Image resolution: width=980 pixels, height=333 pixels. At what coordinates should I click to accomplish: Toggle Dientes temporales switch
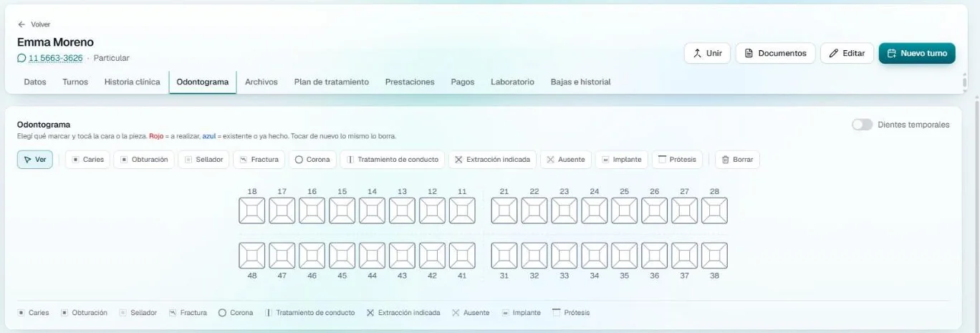(x=863, y=125)
